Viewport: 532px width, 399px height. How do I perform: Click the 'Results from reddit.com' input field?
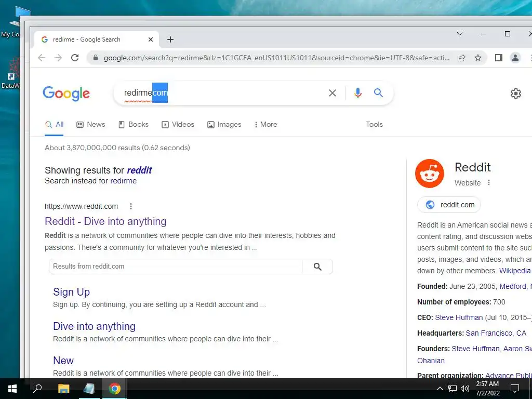(176, 267)
